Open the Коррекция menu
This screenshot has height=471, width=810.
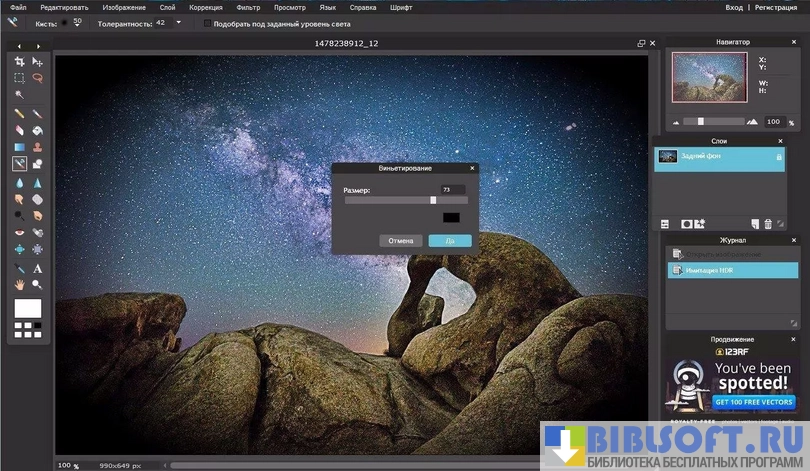point(206,7)
